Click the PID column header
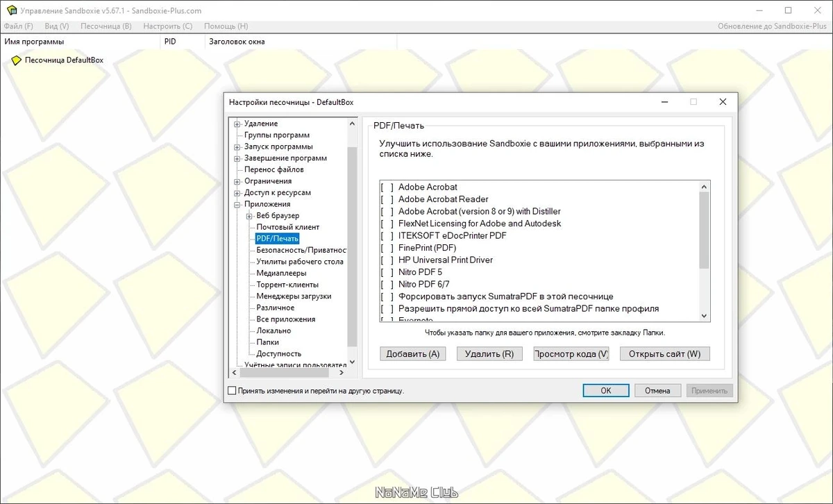 tap(183, 42)
